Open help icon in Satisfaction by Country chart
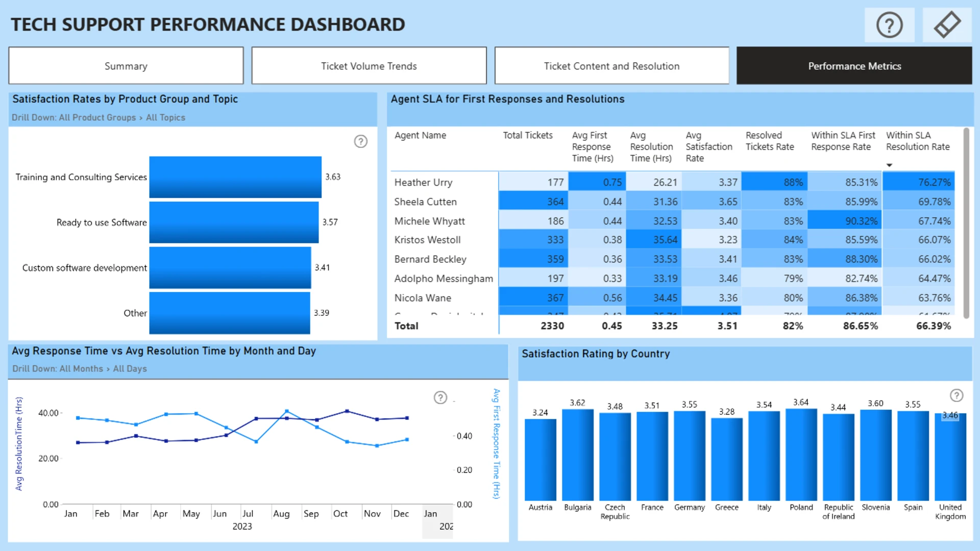This screenshot has width=980, height=551. click(x=956, y=395)
